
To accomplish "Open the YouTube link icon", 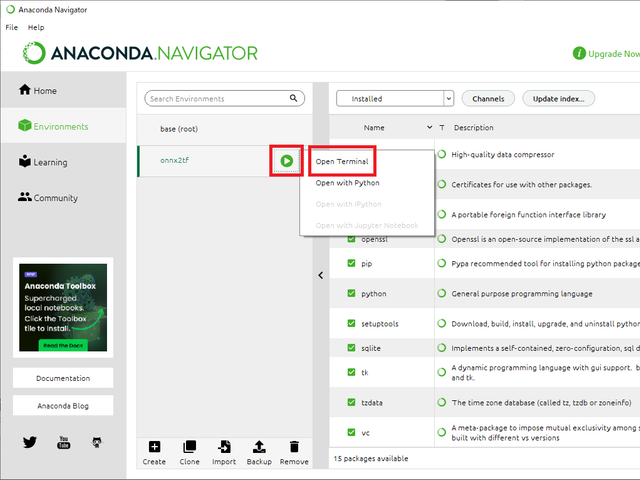I will pyautogui.click(x=63, y=442).
